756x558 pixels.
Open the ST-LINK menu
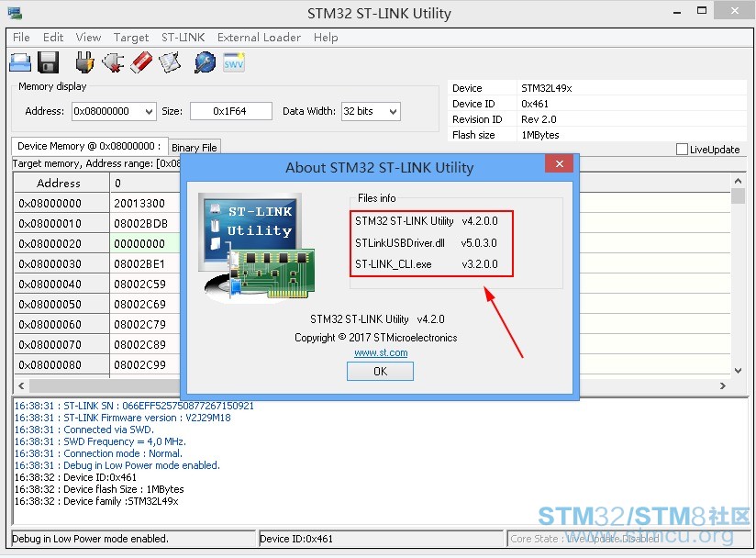[x=183, y=37]
